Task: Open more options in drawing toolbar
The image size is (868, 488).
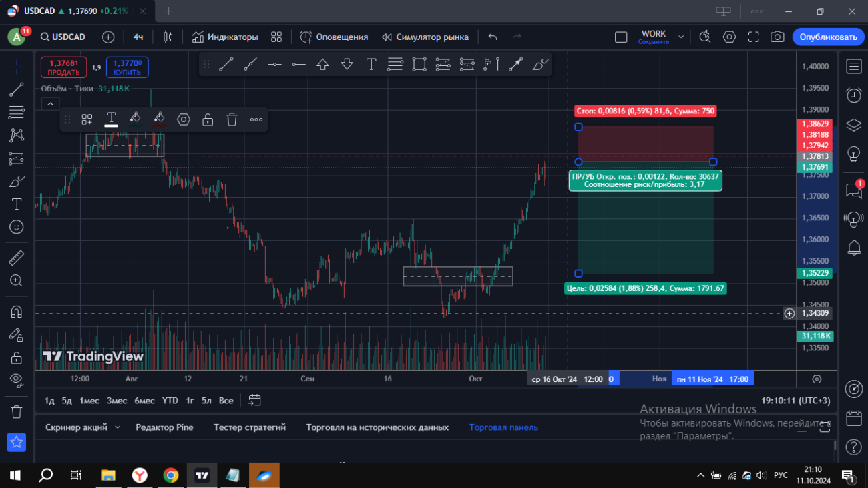Action: 256,119
